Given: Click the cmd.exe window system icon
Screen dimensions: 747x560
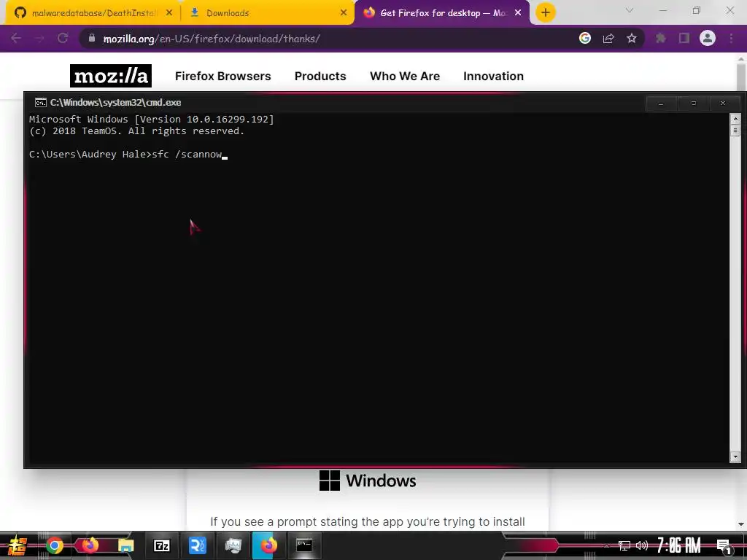Looking at the screenshot, I should click(41, 103).
